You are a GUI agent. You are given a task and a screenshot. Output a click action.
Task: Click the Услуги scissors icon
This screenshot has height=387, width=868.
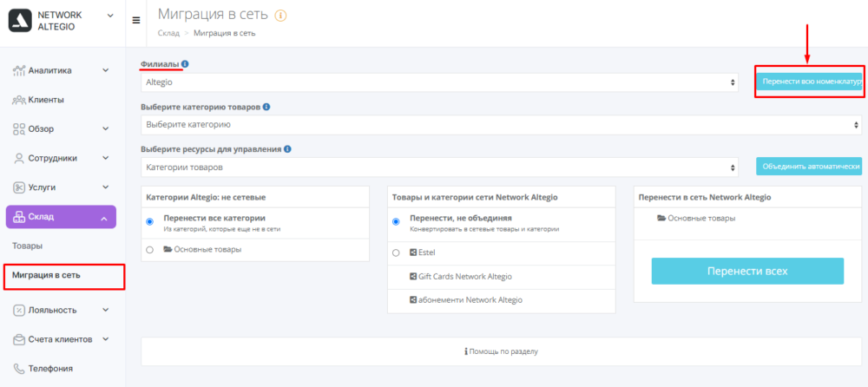click(x=19, y=187)
